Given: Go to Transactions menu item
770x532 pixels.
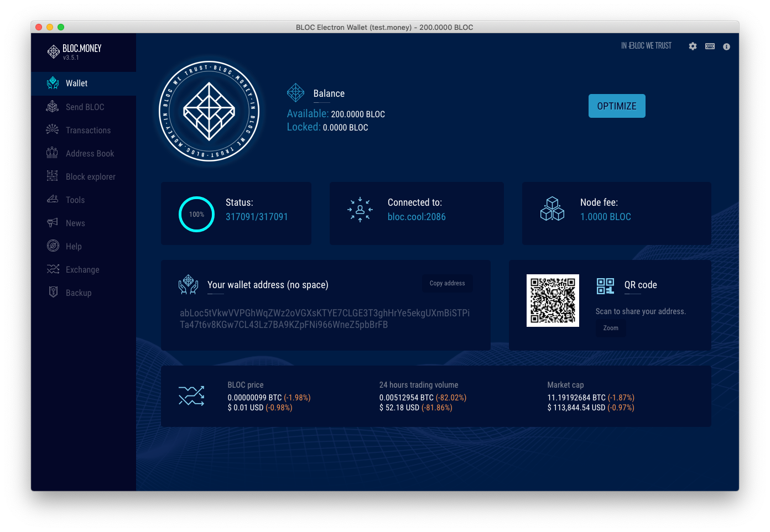Looking at the screenshot, I should [x=84, y=130].
